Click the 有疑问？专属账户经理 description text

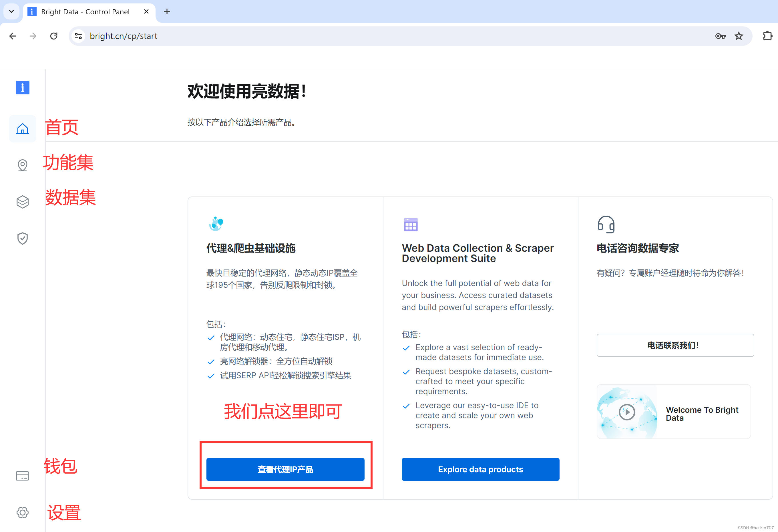tap(670, 273)
